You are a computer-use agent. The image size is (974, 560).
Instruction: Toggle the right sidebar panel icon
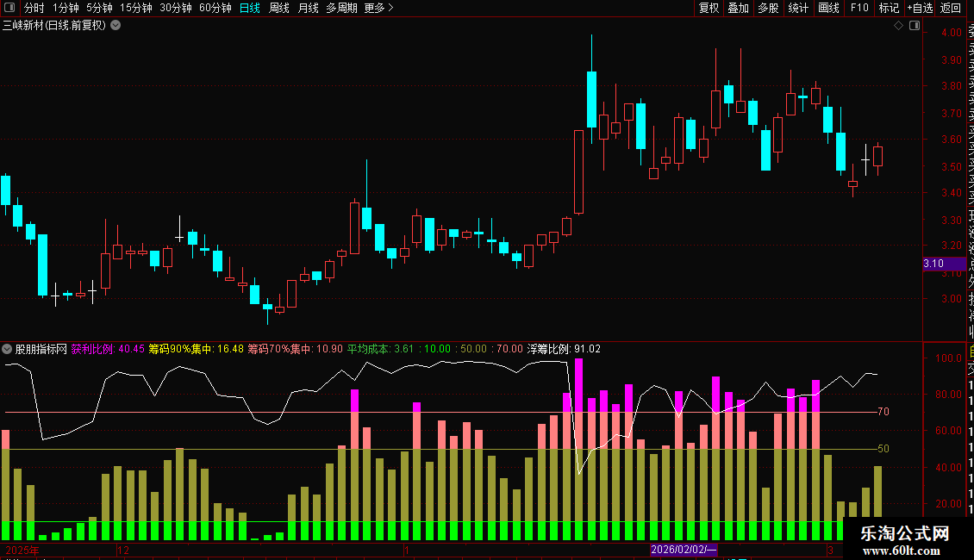coord(915,26)
